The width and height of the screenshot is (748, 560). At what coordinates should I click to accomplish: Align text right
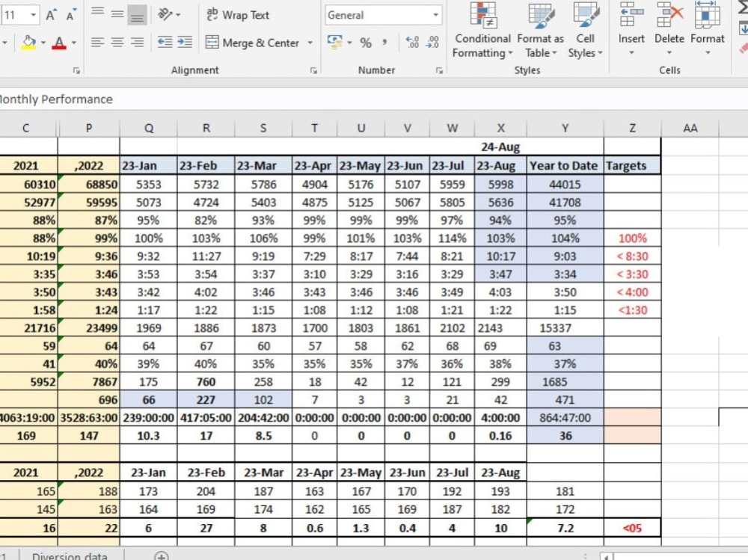(138, 43)
